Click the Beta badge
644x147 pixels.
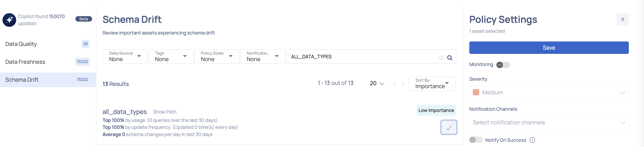[x=84, y=19]
